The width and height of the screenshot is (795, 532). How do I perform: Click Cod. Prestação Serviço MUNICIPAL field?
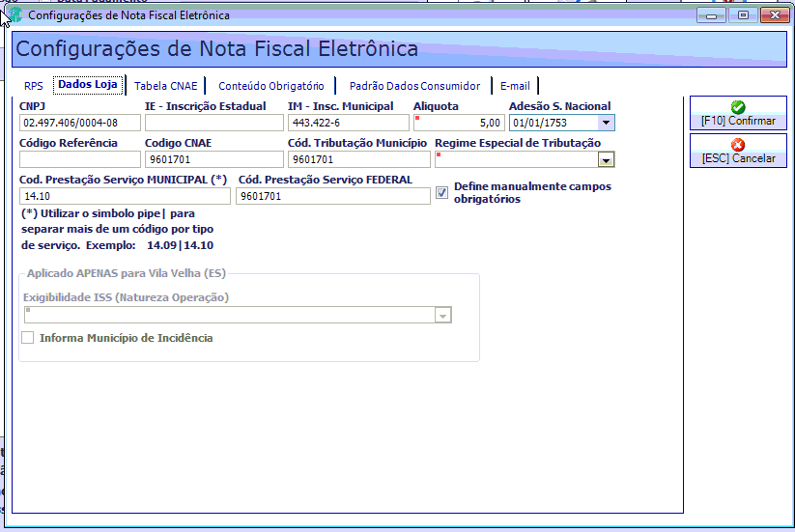(125, 196)
